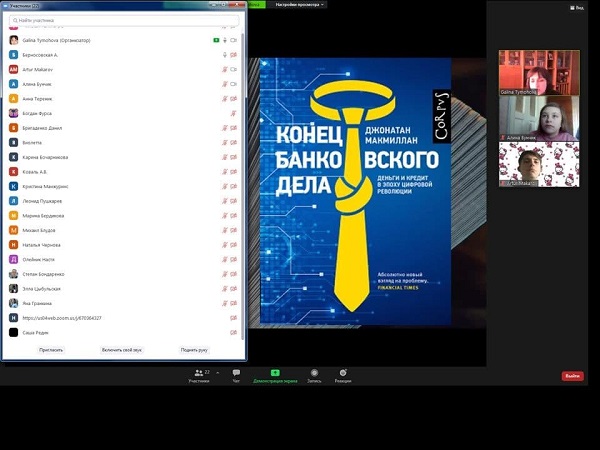
Task: Click Виолетта's muted microphone icon
Action: point(225,142)
